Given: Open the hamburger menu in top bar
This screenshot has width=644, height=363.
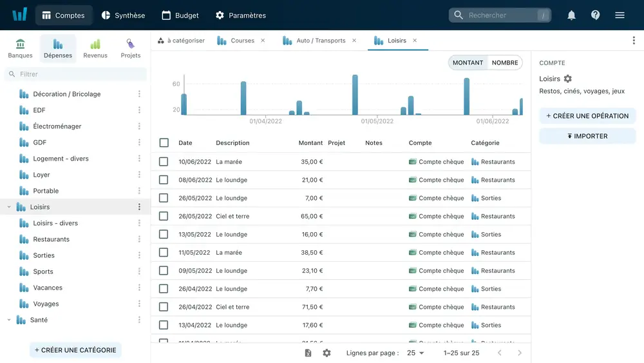Looking at the screenshot, I should coord(620,15).
